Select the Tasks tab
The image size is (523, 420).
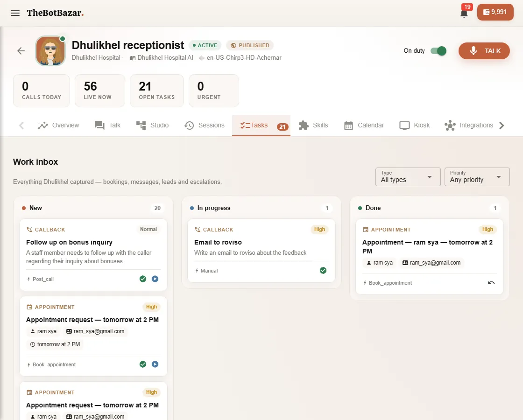(261, 126)
